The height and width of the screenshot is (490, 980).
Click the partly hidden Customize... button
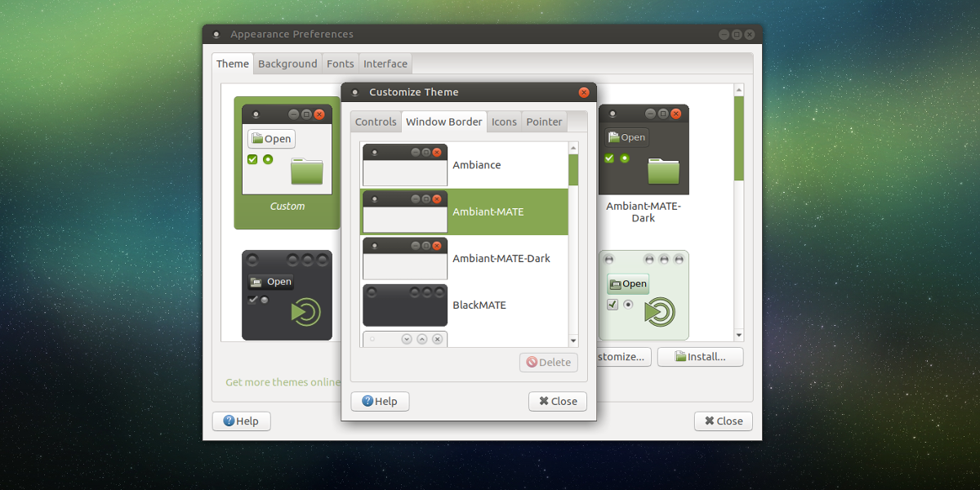[x=624, y=357]
